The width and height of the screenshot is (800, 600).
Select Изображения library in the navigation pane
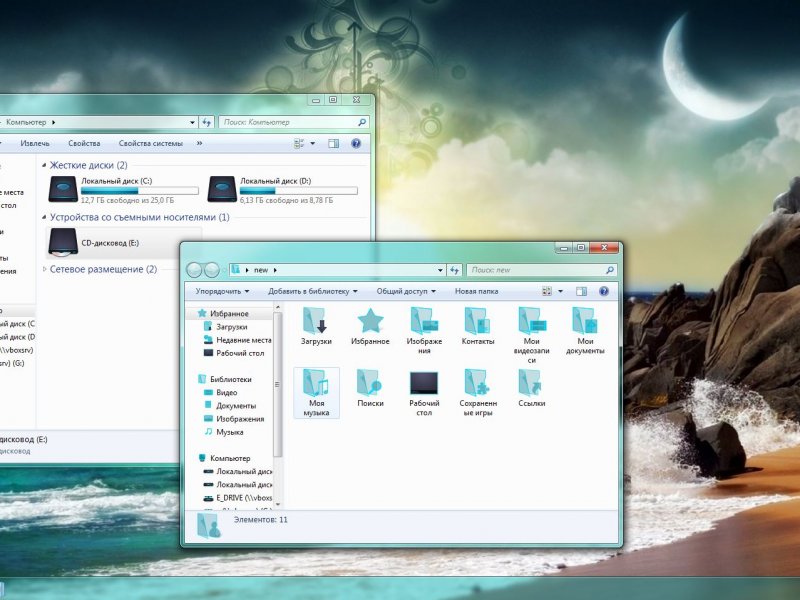point(240,419)
